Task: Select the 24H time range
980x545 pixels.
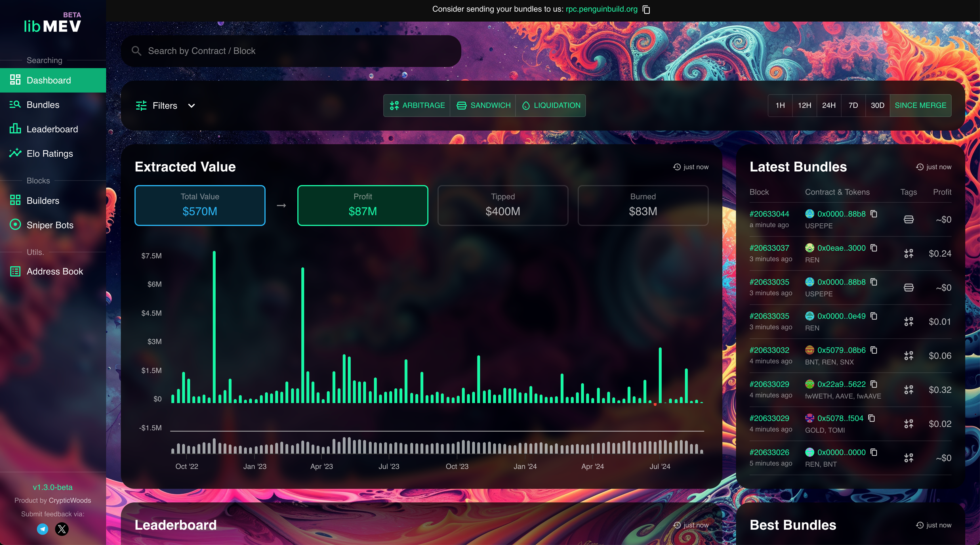Action: (829, 105)
